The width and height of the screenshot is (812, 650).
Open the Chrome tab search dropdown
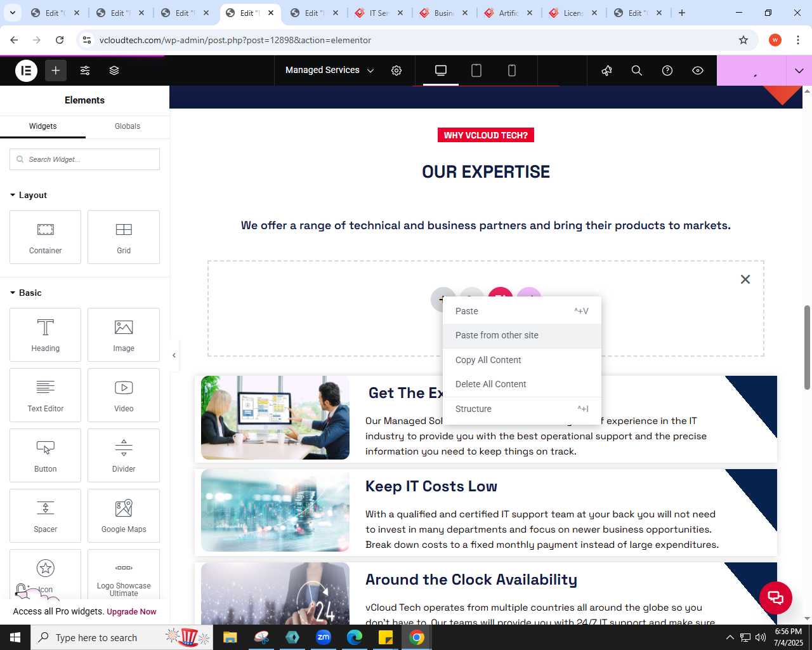point(13,13)
